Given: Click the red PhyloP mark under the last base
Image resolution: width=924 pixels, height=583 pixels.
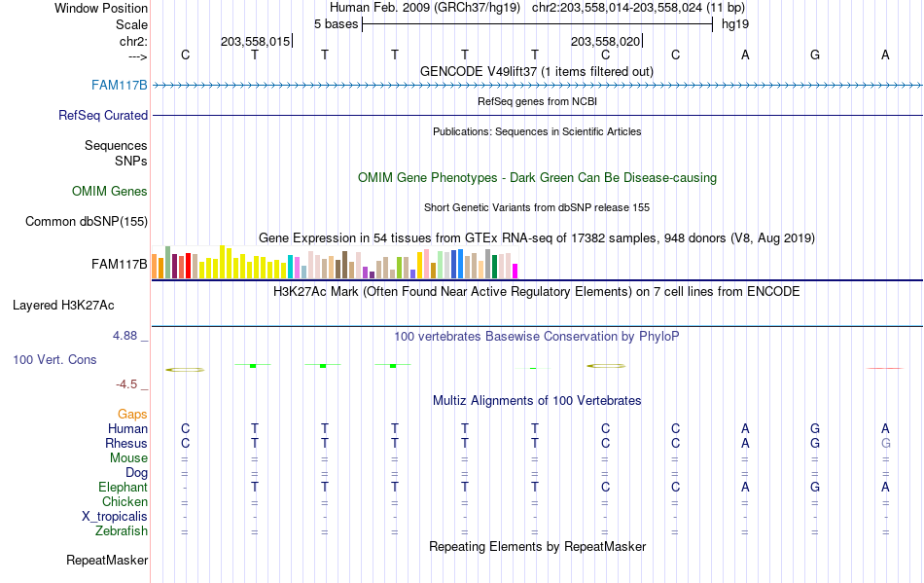Looking at the screenshot, I should [885, 369].
